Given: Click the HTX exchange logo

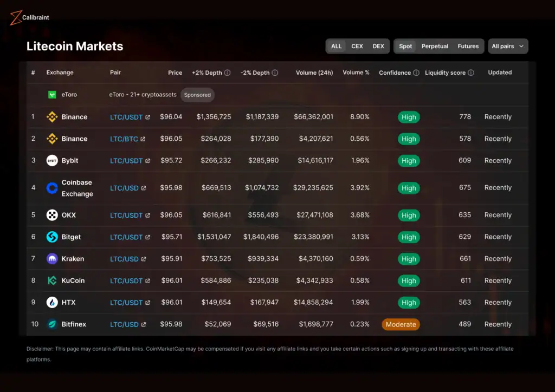Looking at the screenshot, I should point(52,303).
